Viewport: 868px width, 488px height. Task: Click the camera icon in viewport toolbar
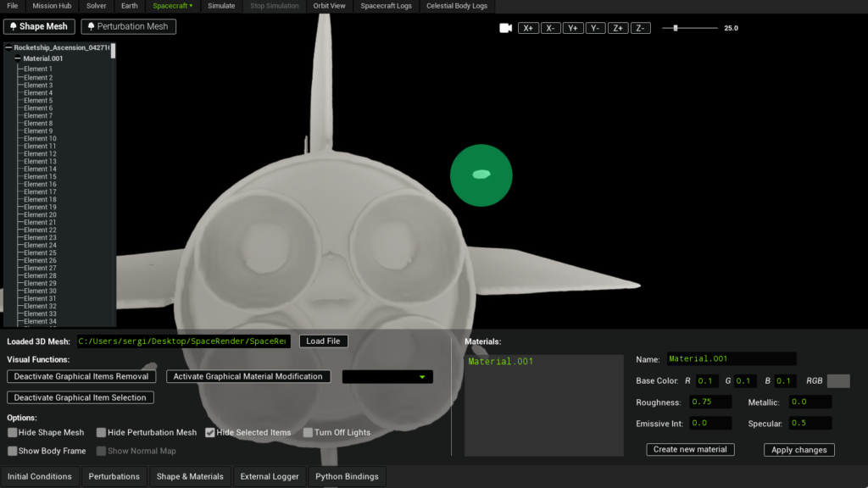click(506, 28)
